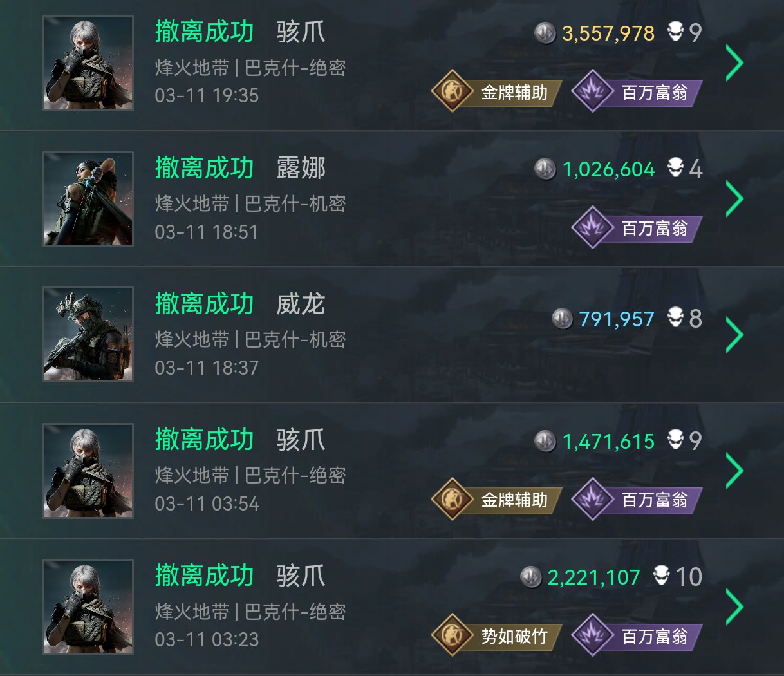
Task: Click 烽火地带 | 巴克什-机密 text at 18:51
Action: (x=250, y=204)
